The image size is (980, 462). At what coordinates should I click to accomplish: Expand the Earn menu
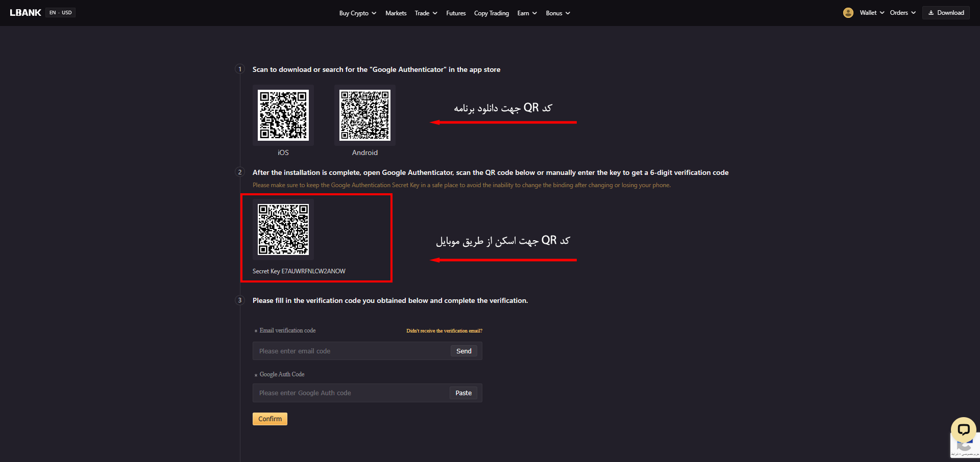coord(527,13)
